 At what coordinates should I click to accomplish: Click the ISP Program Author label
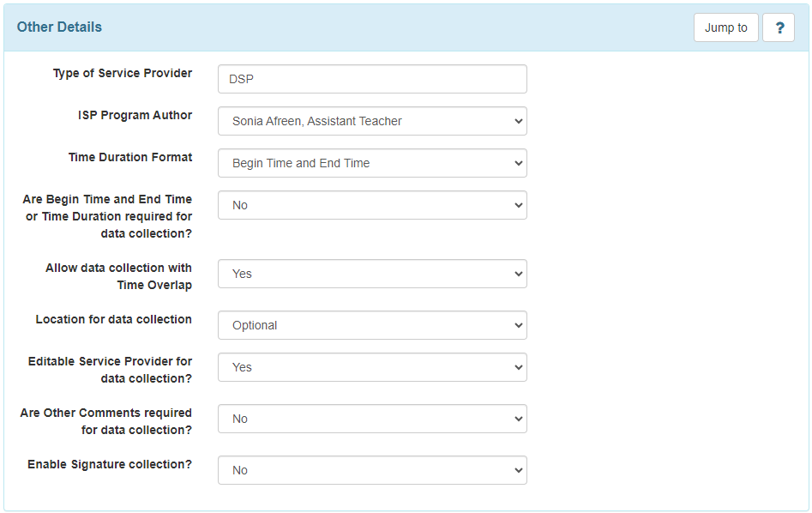point(135,115)
